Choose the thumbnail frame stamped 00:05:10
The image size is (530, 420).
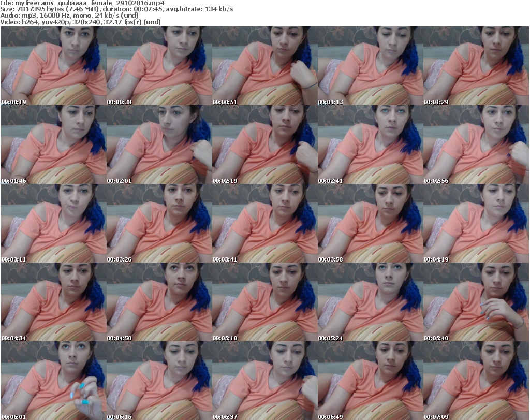point(265,302)
